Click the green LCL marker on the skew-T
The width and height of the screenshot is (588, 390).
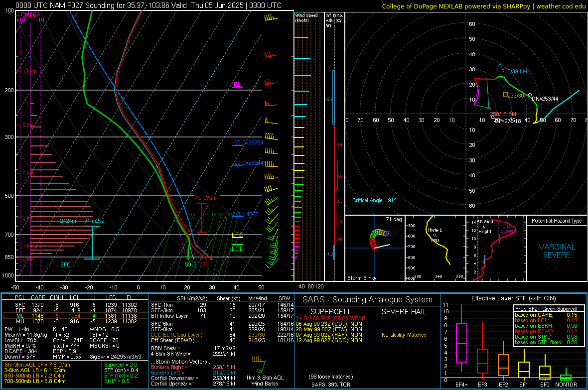click(x=237, y=248)
